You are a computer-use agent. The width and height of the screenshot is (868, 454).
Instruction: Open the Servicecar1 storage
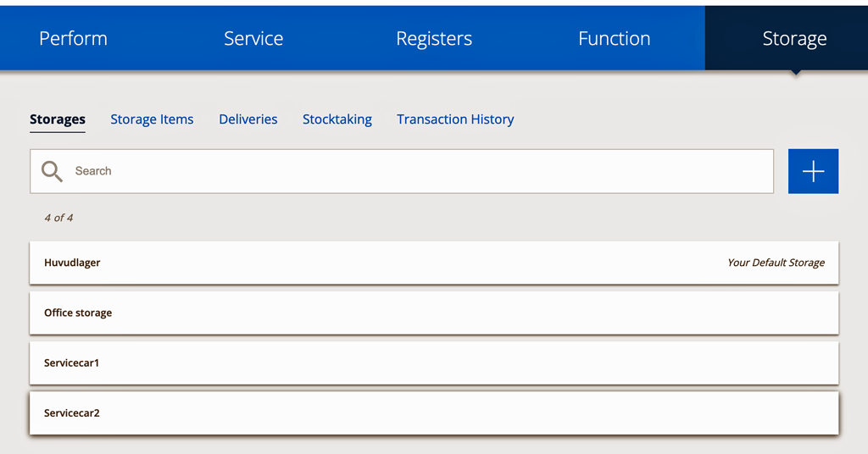coord(434,363)
